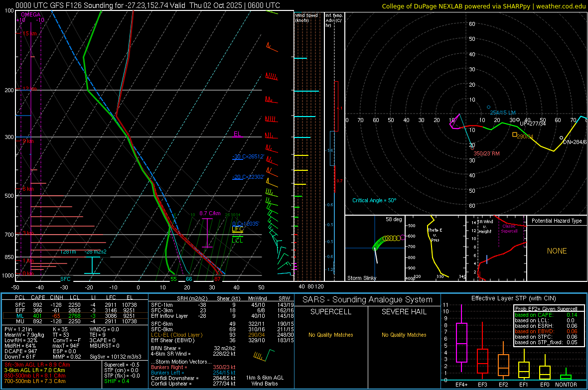588x390 pixels.
Task: Click the 'Supercell = -0.5' composite value
Action: coord(122,365)
